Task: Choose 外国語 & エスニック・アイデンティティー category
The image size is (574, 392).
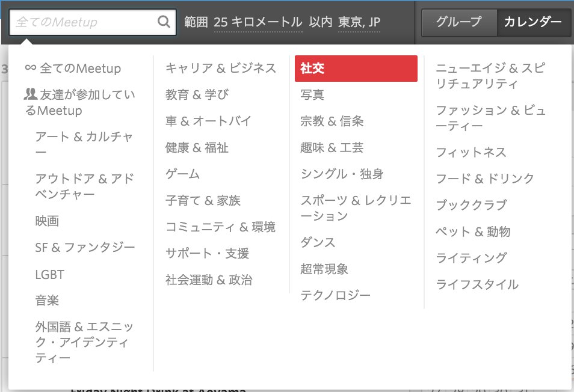Action: click(84, 342)
